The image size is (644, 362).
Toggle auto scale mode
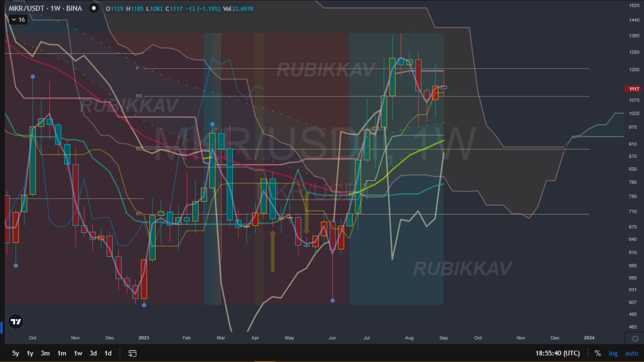(x=632, y=353)
